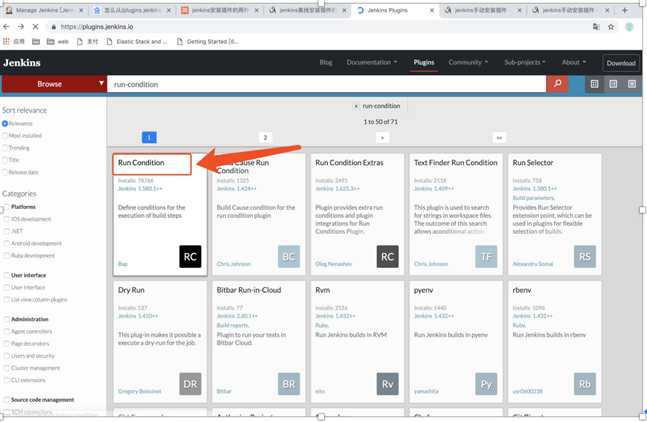Jump to last results page
Image resolution: width=647 pixels, height=422 pixels.
pos(499,137)
